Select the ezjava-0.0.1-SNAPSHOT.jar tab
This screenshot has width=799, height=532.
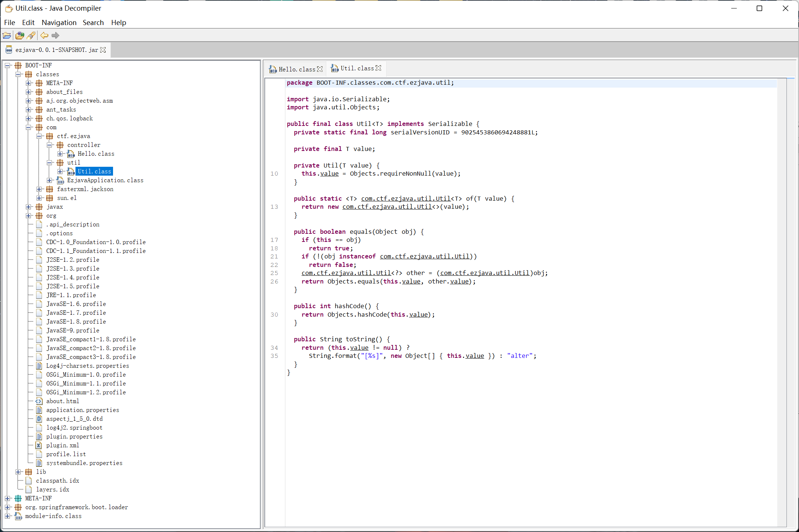coord(57,50)
